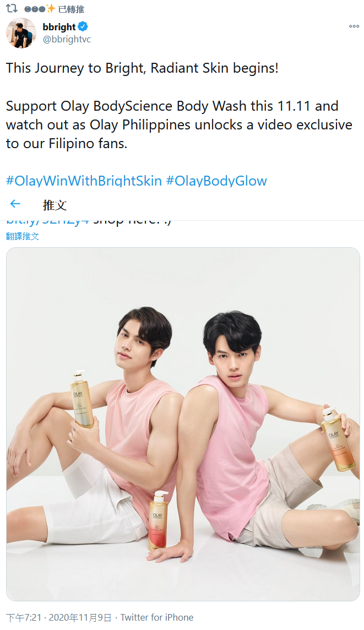Open bbright's profile avatar

pyautogui.click(x=21, y=33)
